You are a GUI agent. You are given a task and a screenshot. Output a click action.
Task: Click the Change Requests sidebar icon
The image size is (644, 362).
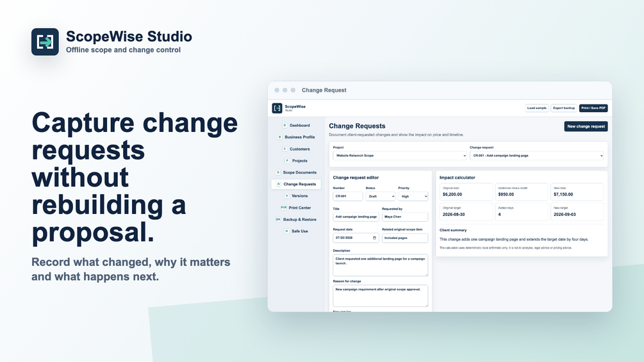[x=279, y=185]
